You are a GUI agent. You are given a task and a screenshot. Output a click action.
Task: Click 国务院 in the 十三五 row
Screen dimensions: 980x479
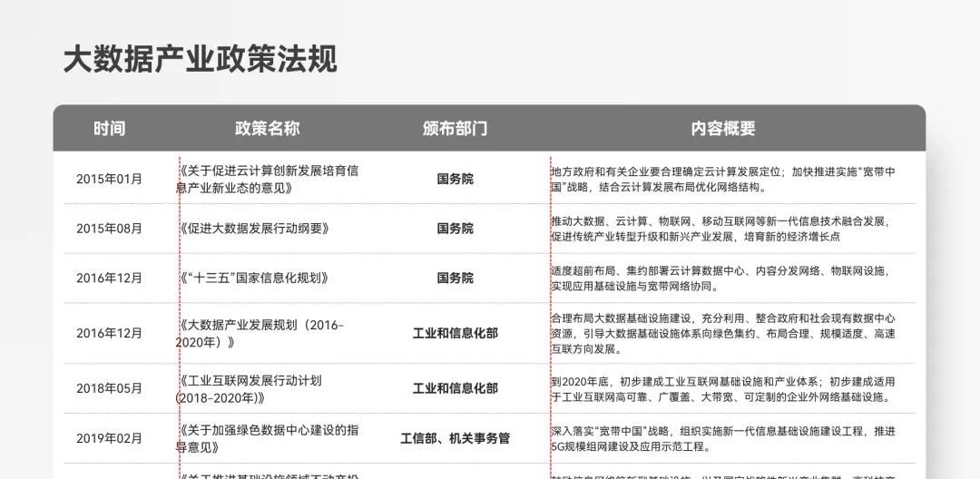click(x=455, y=279)
